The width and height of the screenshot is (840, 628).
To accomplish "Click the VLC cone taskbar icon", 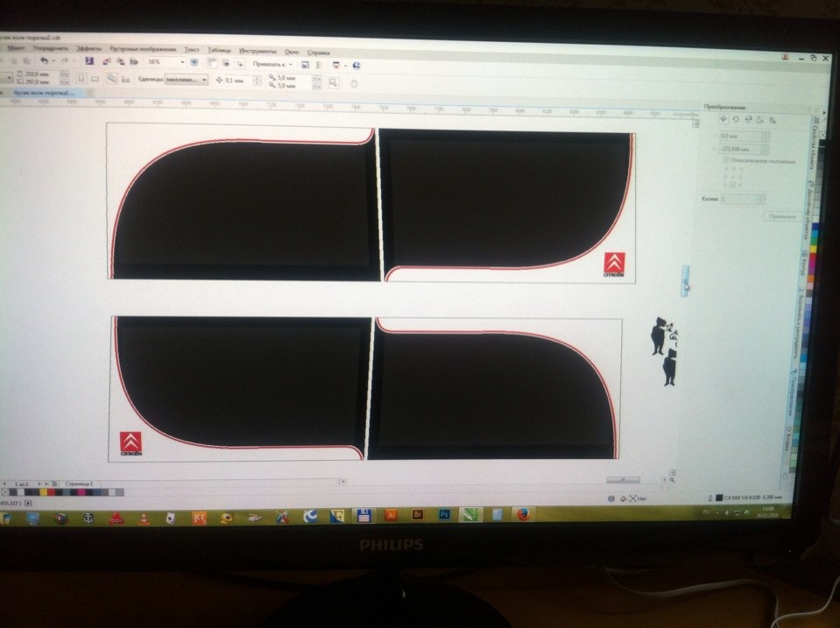I will [x=145, y=519].
